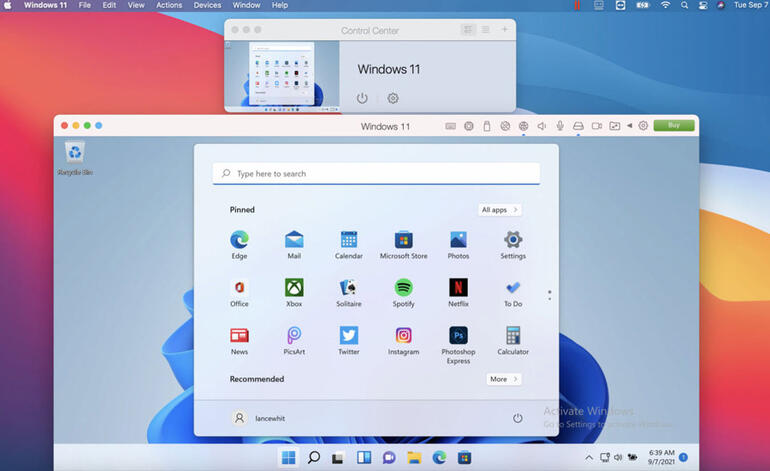Open the Calculator app

pyautogui.click(x=513, y=340)
